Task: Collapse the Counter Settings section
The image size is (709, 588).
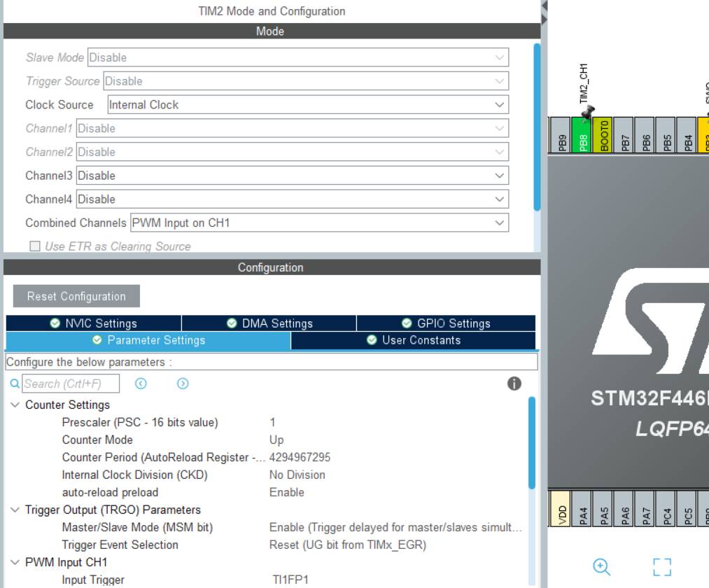Action: coord(15,405)
